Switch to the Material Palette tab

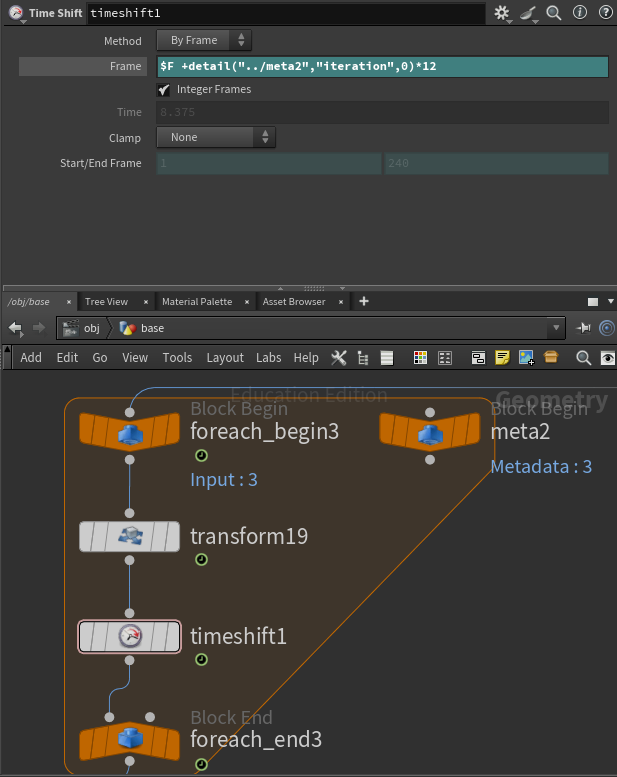click(196, 301)
